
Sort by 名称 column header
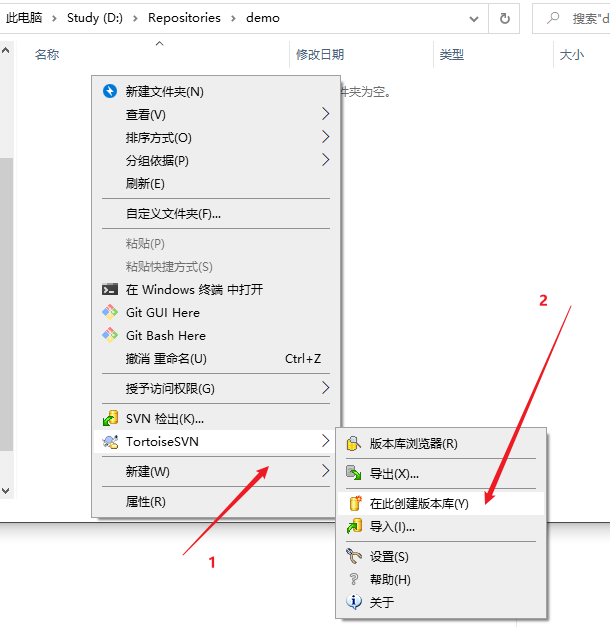(47, 54)
